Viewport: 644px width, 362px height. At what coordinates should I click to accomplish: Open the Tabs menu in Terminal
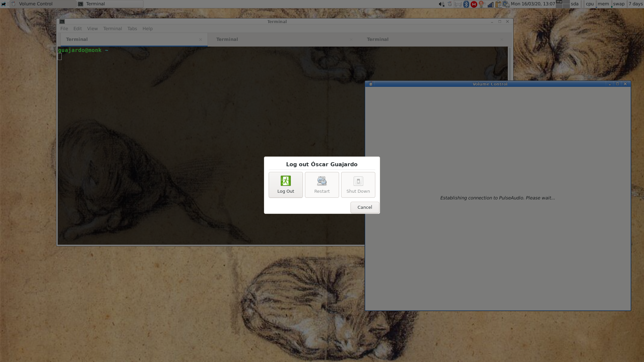click(132, 28)
